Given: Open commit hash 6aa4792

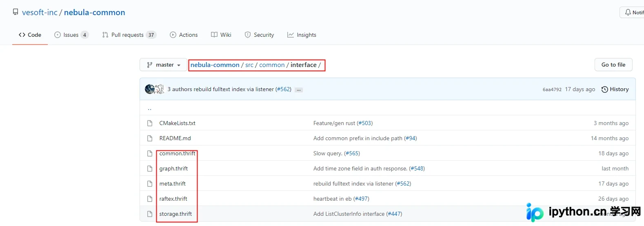Looking at the screenshot, I should click(x=552, y=90).
